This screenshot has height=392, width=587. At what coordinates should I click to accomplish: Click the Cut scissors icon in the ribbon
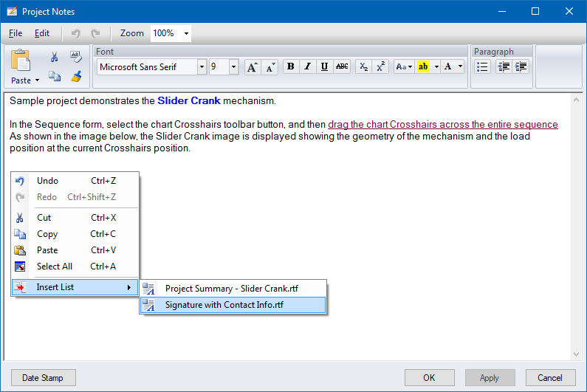coord(55,57)
